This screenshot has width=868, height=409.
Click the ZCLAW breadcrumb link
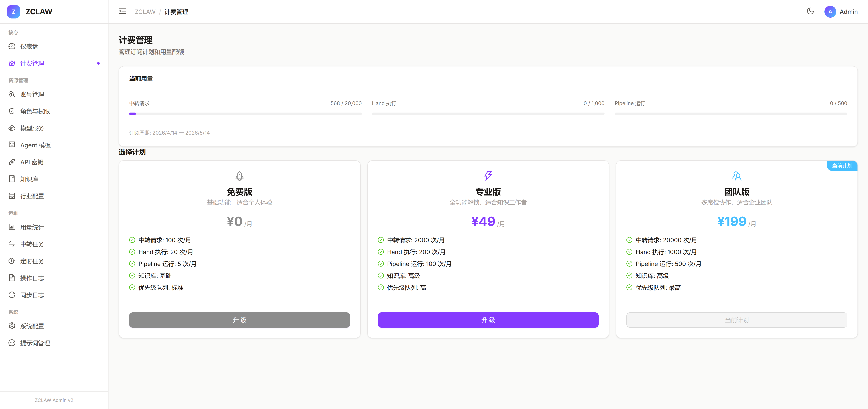pos(145,12)
